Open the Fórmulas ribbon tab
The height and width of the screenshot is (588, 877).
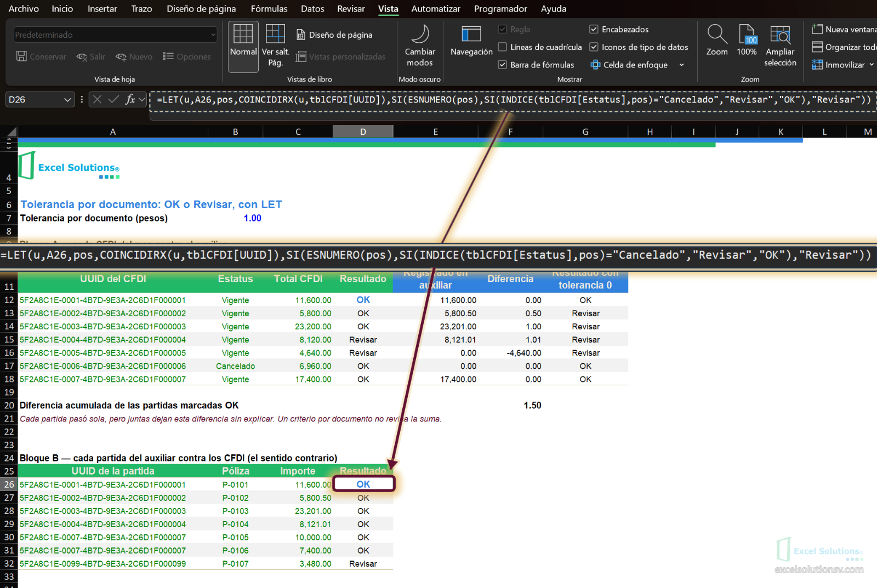coord(269,9)
